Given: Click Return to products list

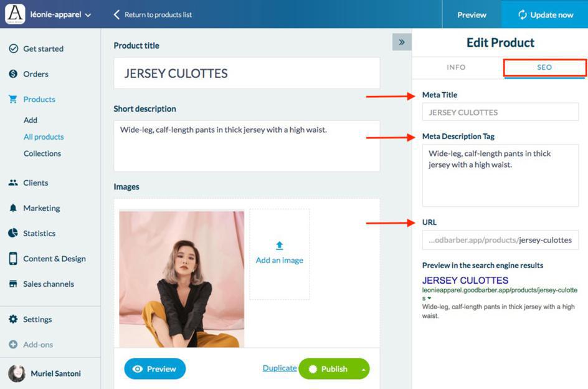Looking at the screenshot, I should click(153, 14).
